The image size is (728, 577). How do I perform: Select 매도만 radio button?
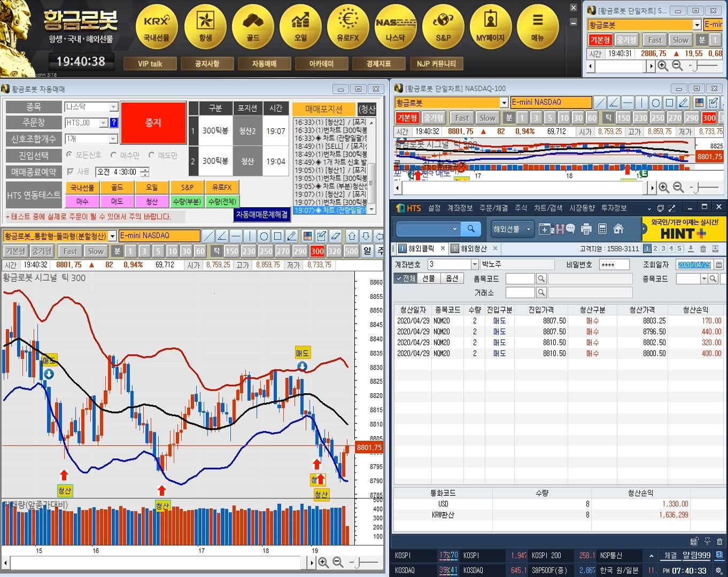pos(151,155)
